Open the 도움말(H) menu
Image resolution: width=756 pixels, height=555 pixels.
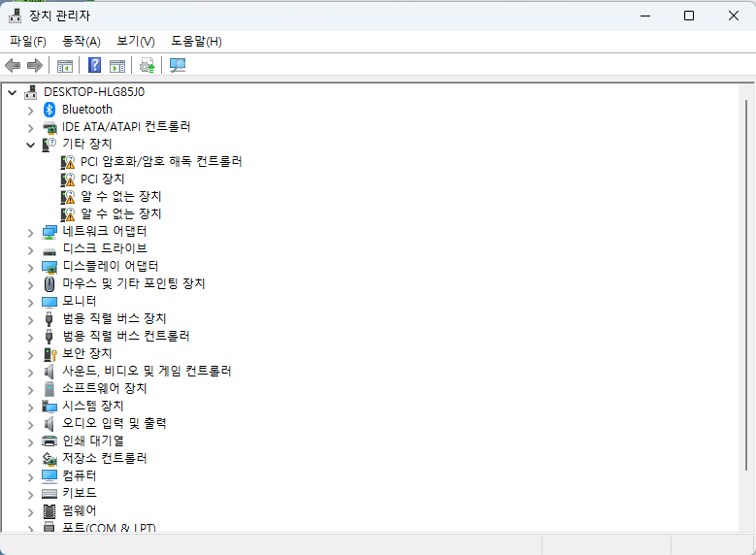pos(196,42)
